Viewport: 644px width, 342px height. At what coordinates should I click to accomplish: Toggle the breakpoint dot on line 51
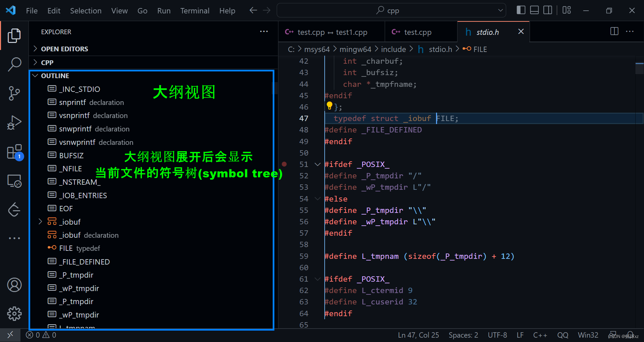pyautogui.click(x=284, y=164)
